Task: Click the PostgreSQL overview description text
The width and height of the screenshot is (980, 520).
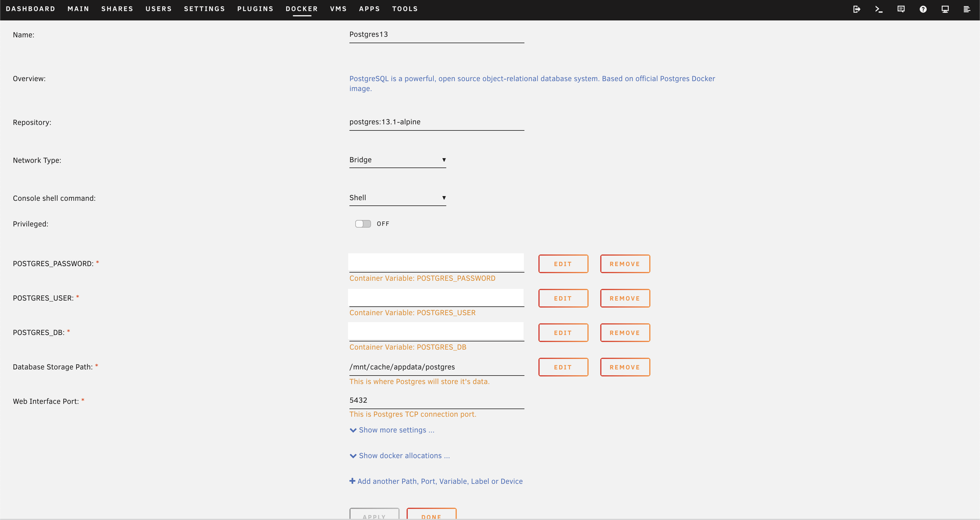Action: pyautogui.click(x=532, y=83)
